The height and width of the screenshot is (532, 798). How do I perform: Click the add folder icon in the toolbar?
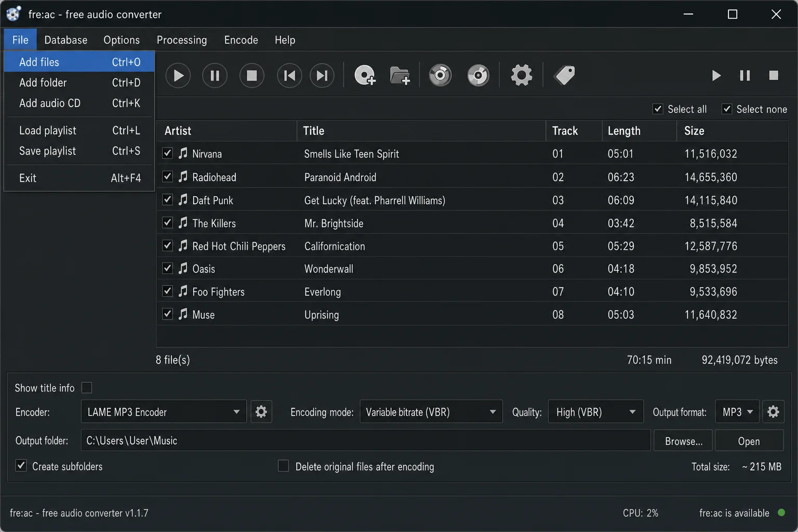400,76
